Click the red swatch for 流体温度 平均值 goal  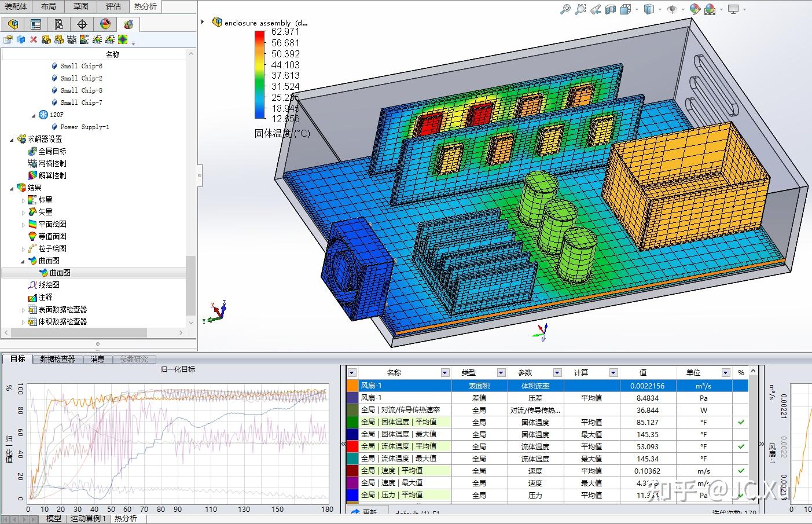tap(352, 446)
